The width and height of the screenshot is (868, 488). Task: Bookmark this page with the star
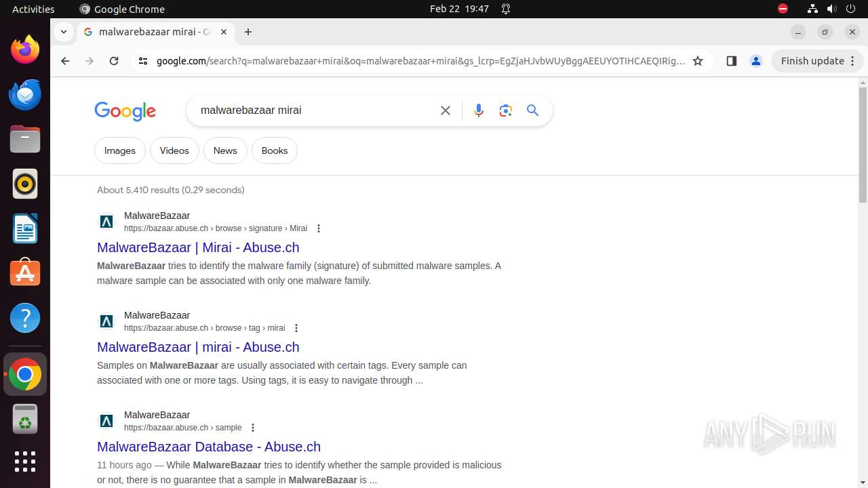pyautogui.click(x=698, y=61)
